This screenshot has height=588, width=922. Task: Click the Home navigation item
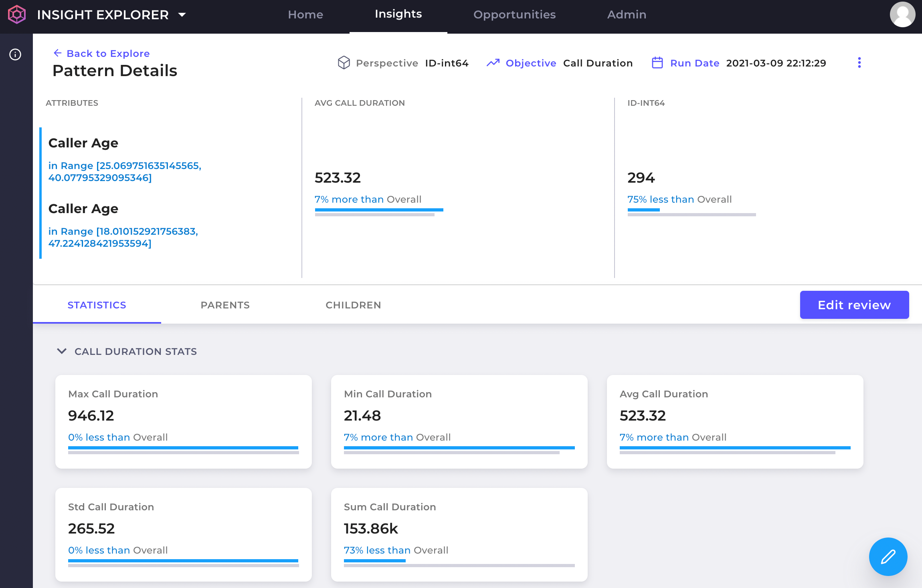305,15
